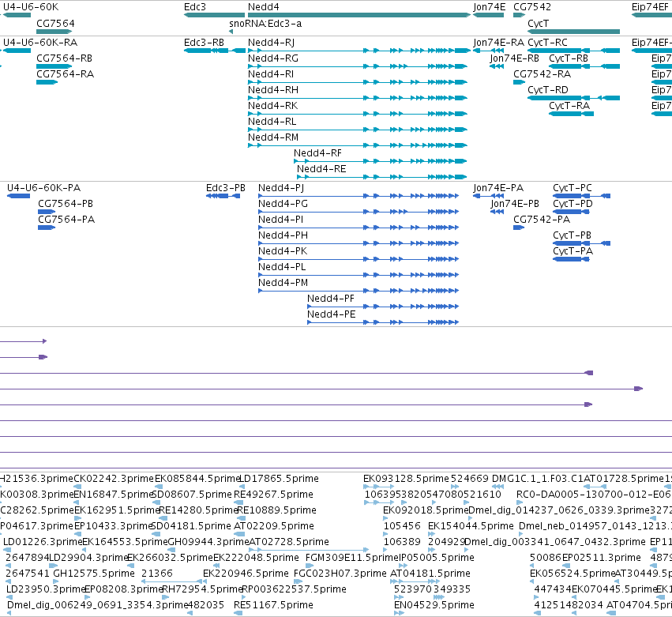This screenshot has width=672, height=617.
Task: Click the CycT gene label
Action: coord(539,23)
